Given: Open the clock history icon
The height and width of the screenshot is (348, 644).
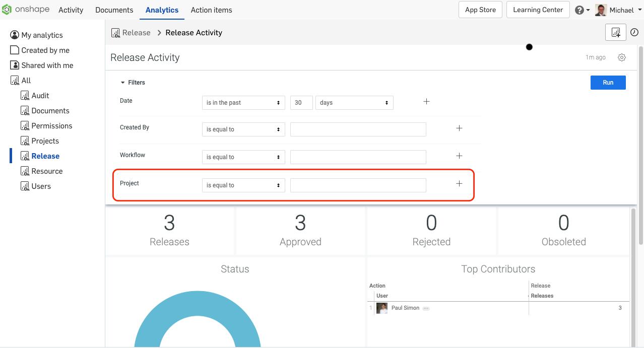Looking at the screenshot, I should pyautogui.click(x=634, y=32).
